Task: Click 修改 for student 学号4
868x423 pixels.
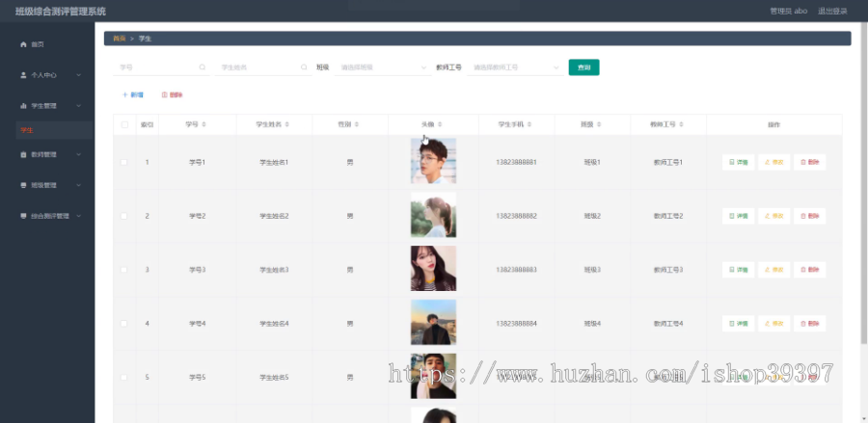Action: point(773,324)
